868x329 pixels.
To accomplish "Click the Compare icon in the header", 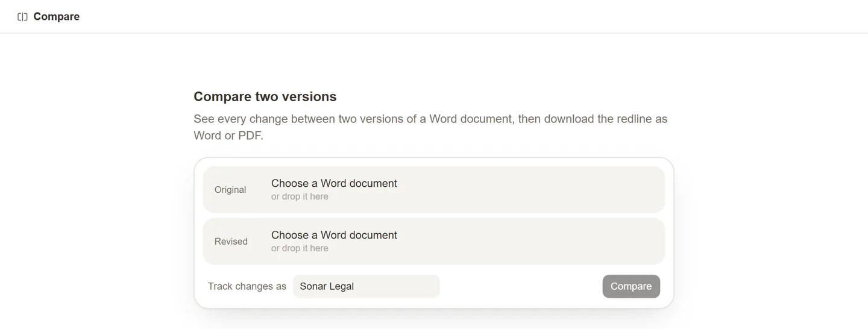I will click(22, 17).
